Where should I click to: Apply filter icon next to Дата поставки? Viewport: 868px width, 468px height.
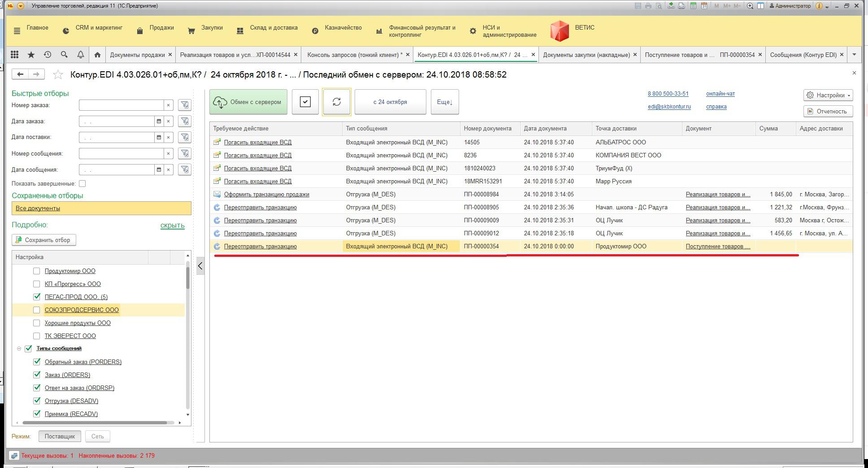[x=184, y=137]
